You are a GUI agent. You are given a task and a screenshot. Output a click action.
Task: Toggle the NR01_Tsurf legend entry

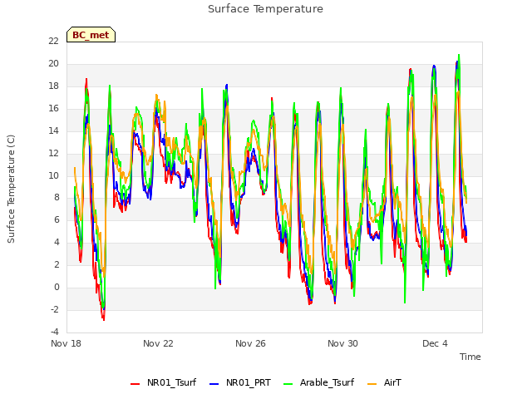click(163, 382)
